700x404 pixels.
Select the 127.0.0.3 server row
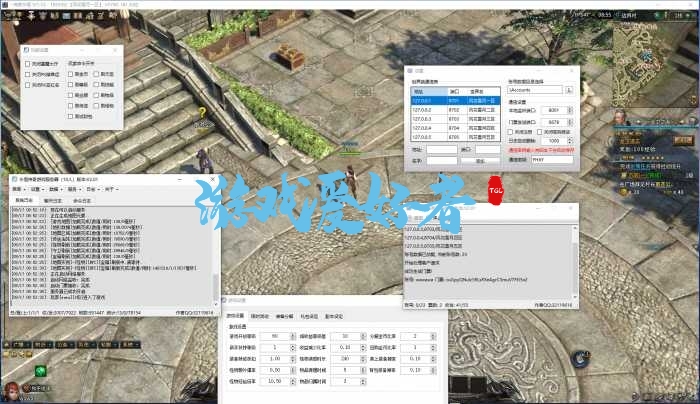(455, 119)
